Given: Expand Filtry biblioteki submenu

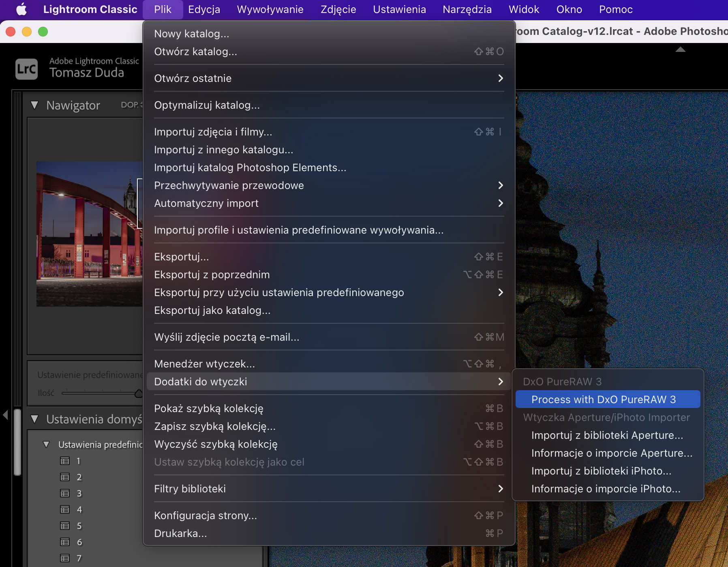Looking at the screenshot, I should 329,489.
